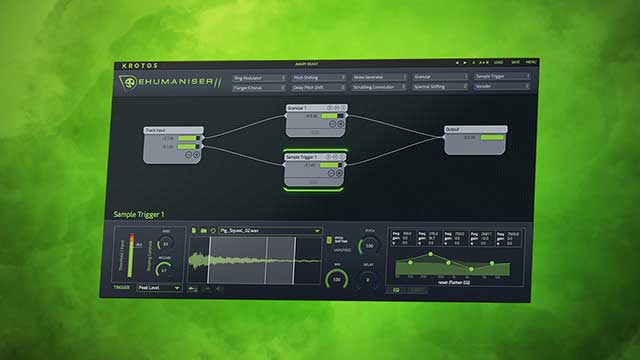640x360 pixels.
Task: Click minus button on Track Input node
Action: coord(188,155)
